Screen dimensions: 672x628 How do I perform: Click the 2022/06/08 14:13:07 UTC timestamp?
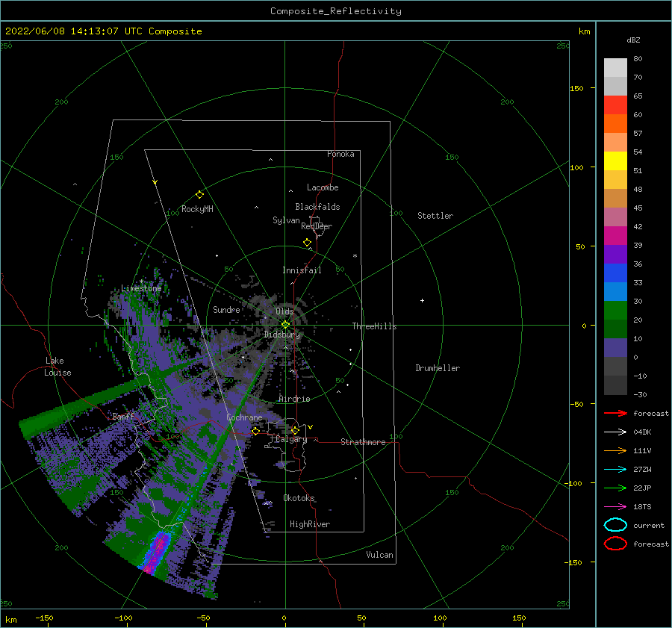(x=103, y=31)
